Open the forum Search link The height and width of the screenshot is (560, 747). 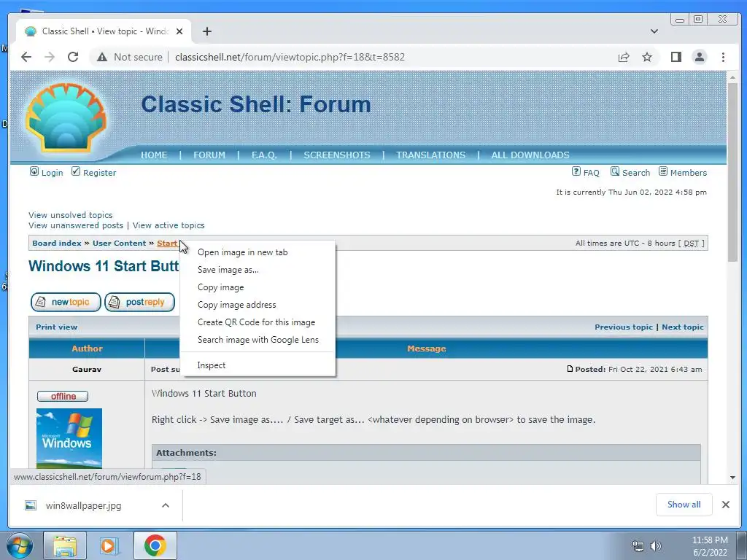pyautogui.click(x=630, y=172)
